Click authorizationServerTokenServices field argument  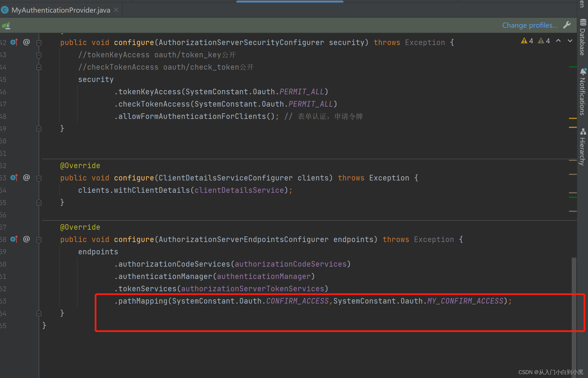click(x=253, y=289)
